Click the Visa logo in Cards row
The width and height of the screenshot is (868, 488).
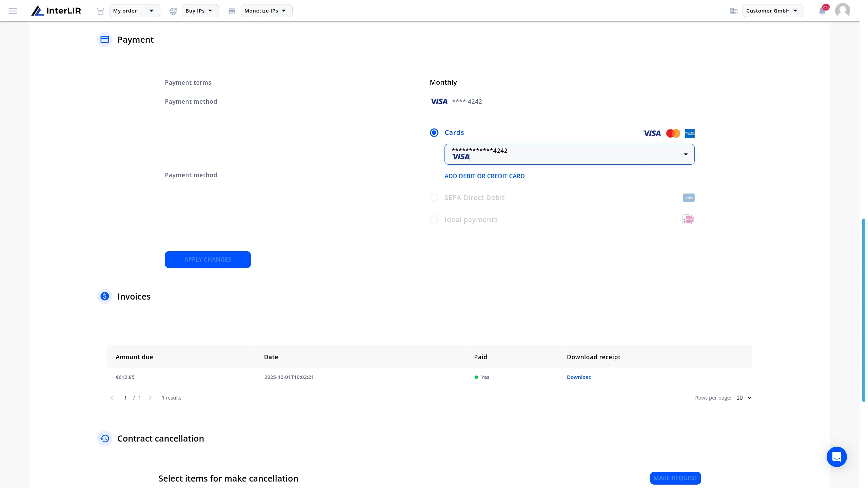pyautogui.click(x=652, y=133)
